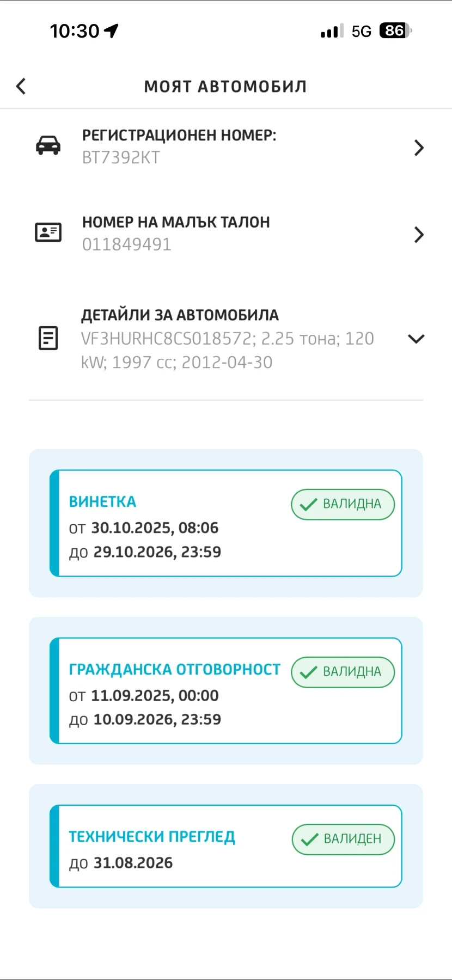Tap the battery indicator in status bar
The image size is (452, 980).
(395, 31)
